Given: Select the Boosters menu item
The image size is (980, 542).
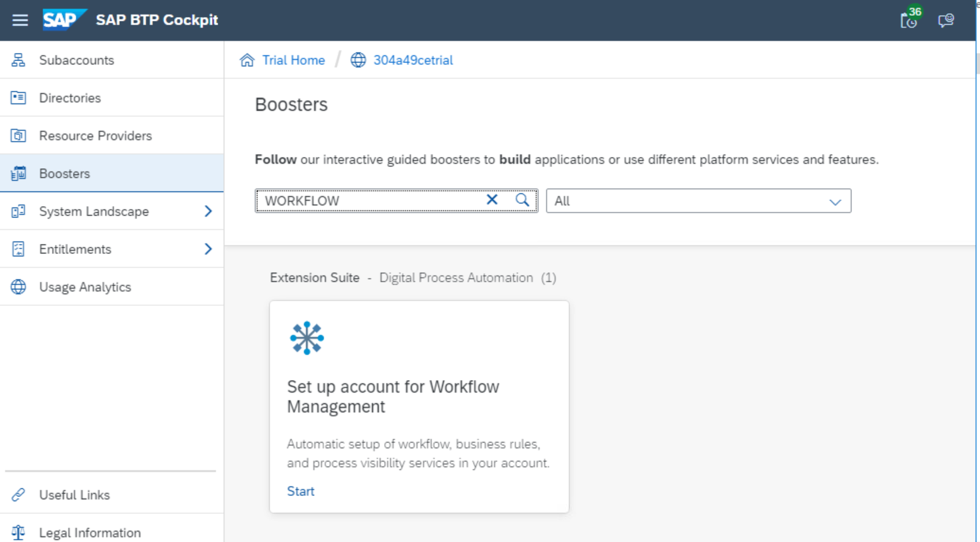Looking at the screenshot, I should (112, 173).
